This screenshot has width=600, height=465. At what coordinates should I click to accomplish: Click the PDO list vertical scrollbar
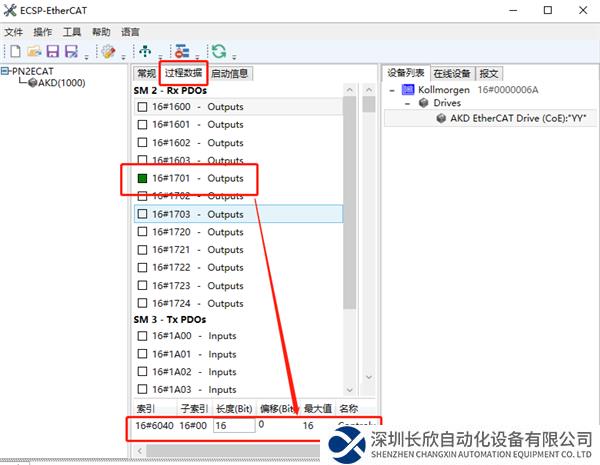point(349,200)
